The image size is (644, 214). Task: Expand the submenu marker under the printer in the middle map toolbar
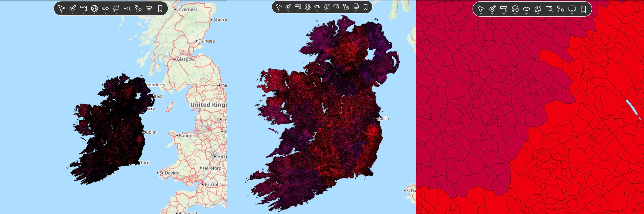tap(356, 11)
